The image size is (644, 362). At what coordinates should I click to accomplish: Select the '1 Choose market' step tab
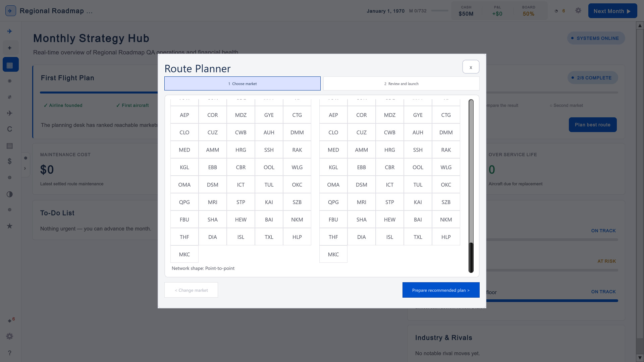(x=242, y=83)
